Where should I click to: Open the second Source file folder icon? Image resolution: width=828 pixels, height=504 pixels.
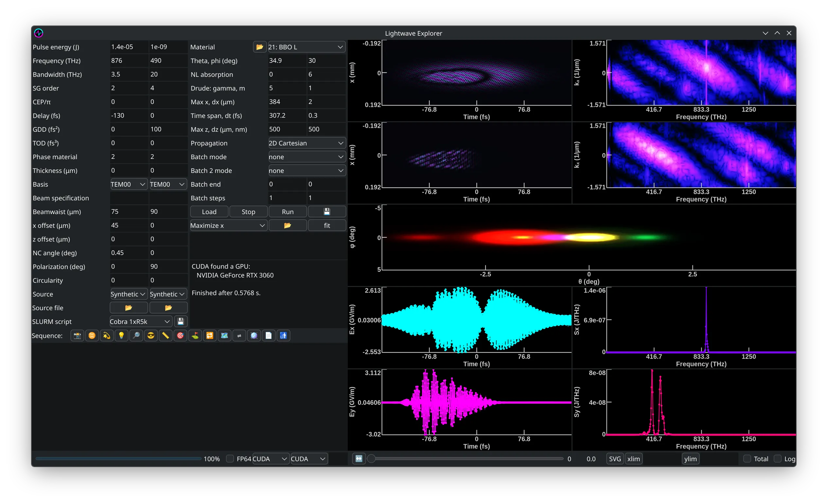point(168,308)
